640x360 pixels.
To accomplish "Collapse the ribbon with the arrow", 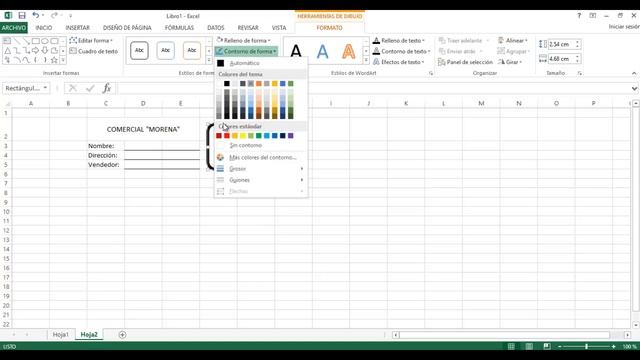I will pyautogui.click(x=634, y=73).
